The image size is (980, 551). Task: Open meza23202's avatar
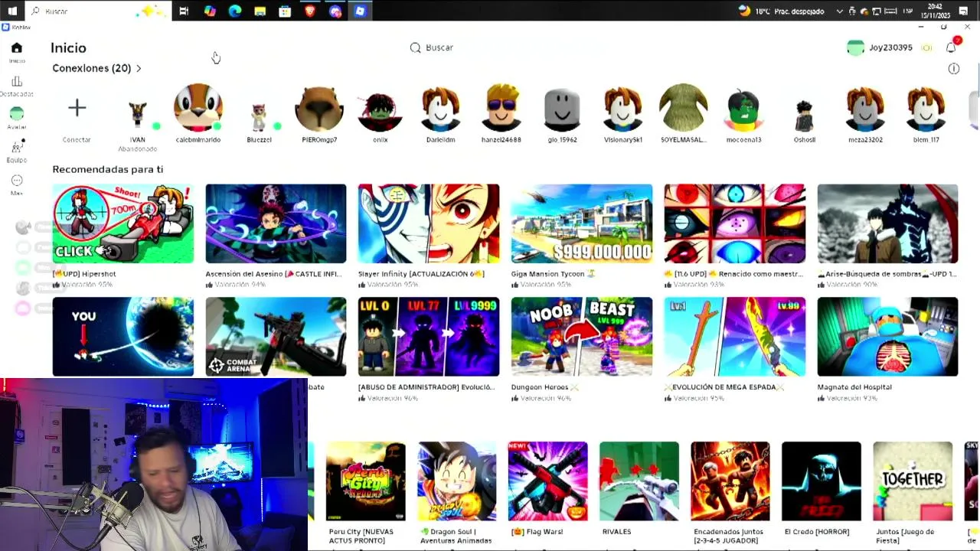coord(865,109)
